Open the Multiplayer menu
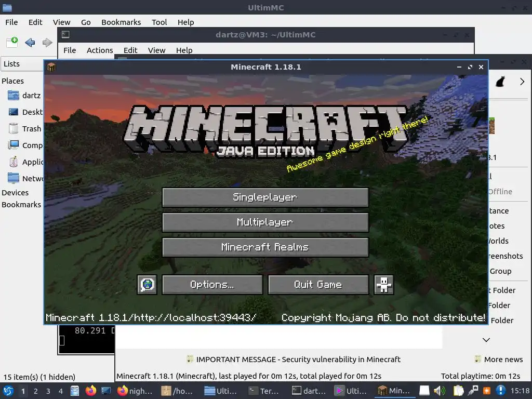532x399 pixels. pos(265,222)
